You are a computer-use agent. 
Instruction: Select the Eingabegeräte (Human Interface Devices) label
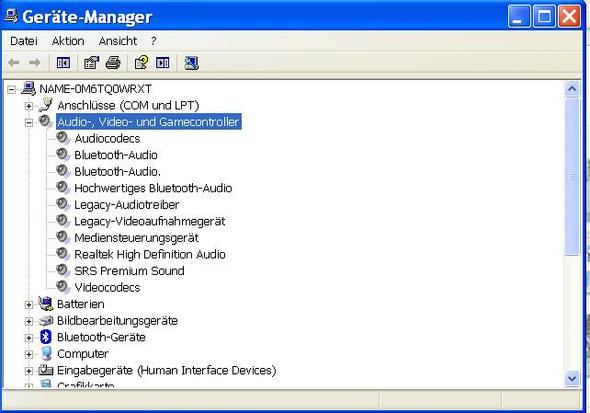coord(167,370)
